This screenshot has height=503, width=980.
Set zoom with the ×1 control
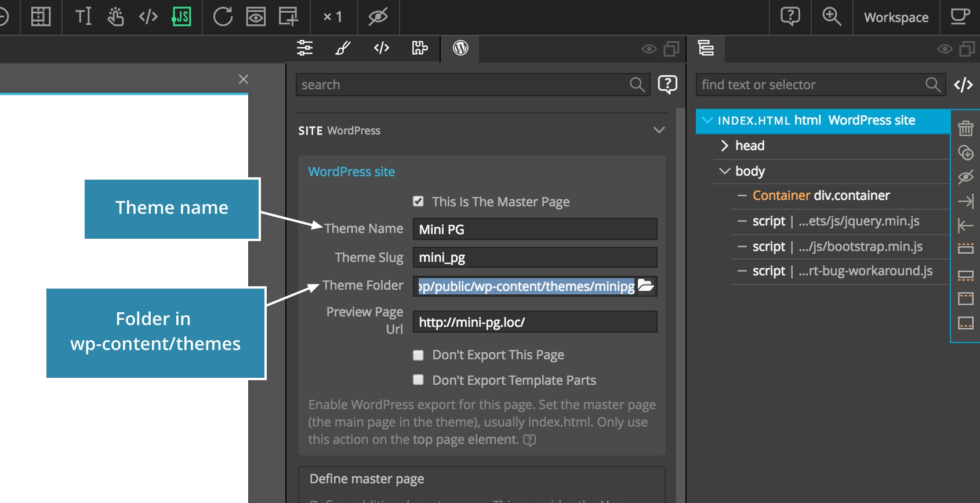(x=333, y=17)
